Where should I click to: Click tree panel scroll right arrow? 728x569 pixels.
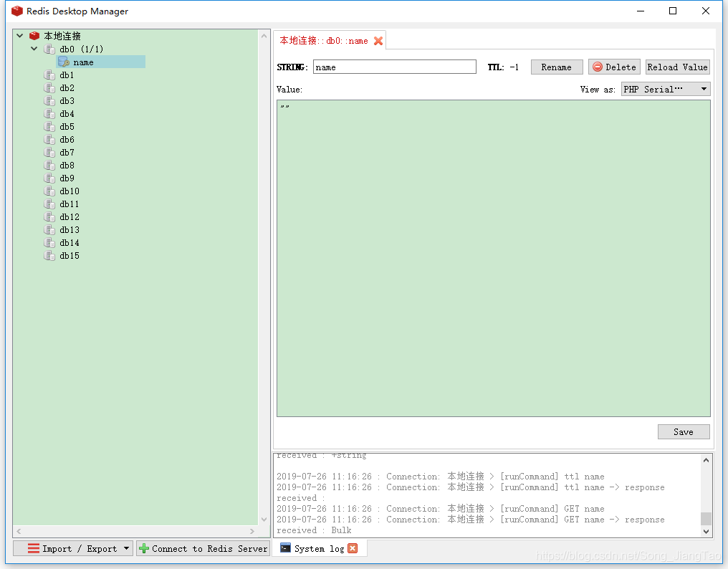coord(252,531)
